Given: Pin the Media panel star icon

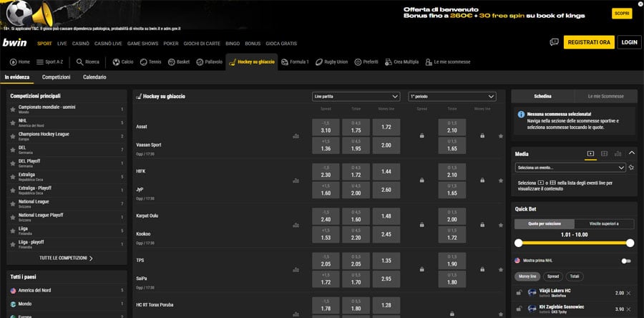Looking at the screenshot, I should coord(631,168).
